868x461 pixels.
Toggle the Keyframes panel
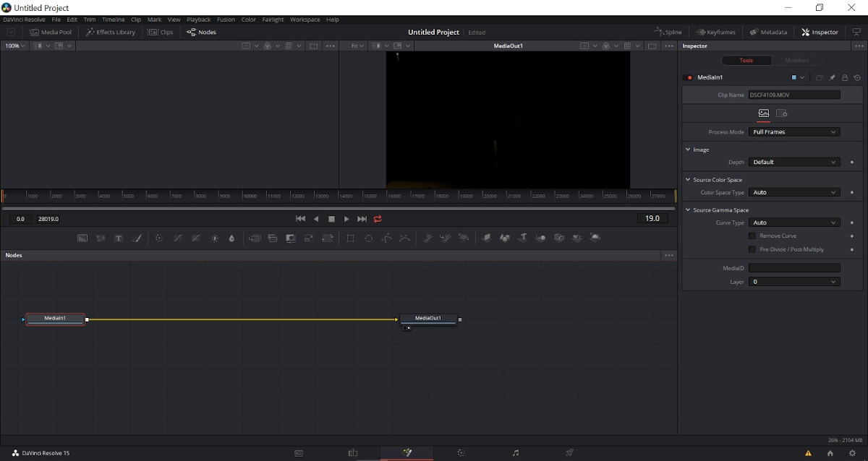[715, 32]
